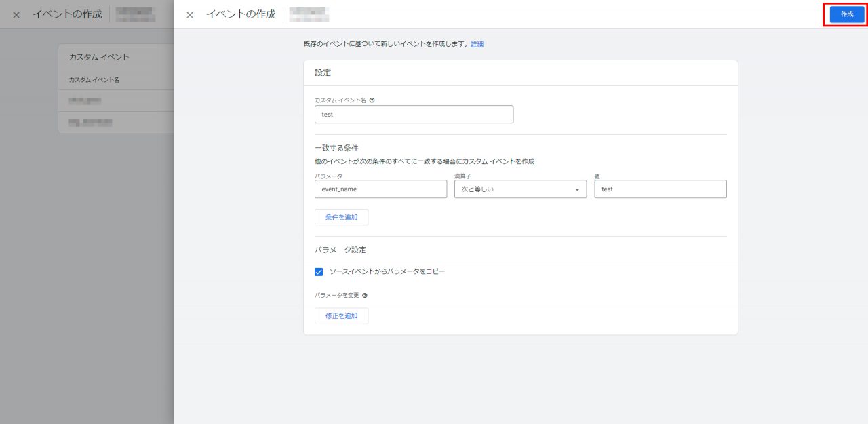Viewport: 868px width, 424px height.
Task: Close the background イベントの作成 panel
Action: (x=16, y=15)
